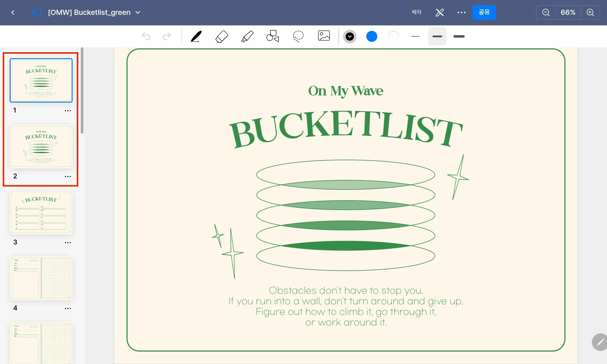Go back with the back arrow
The height and width of the screenshot is (364, 607).
13,12
